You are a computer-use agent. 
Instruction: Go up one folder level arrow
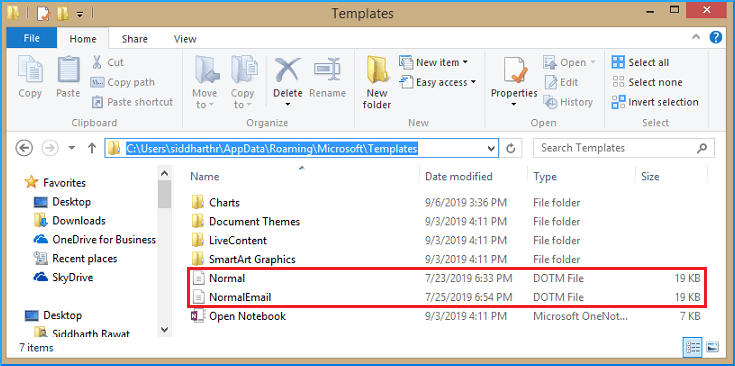pos(92,148)
